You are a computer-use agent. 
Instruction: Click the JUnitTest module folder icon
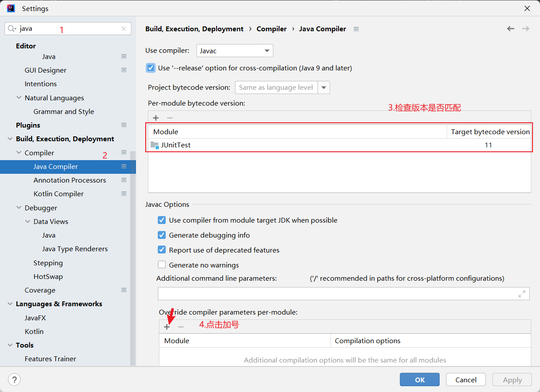[x=154, y=145]
